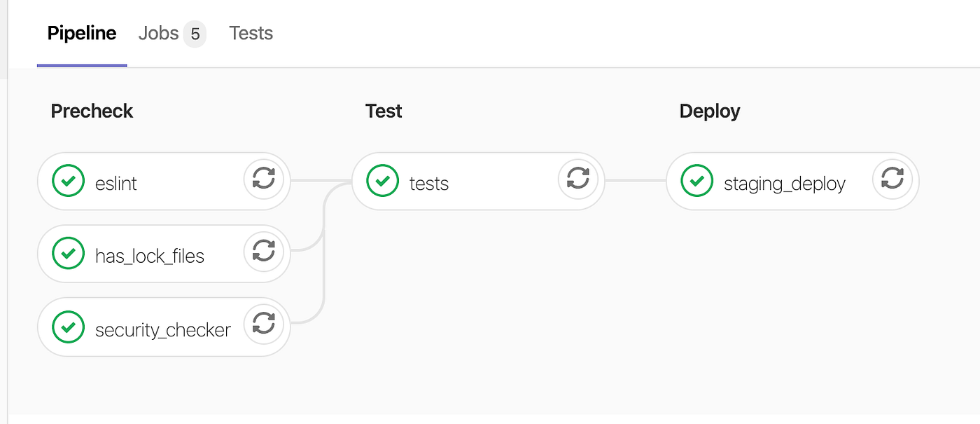The image size is (980, 424).
Task: Open the Tests tab
Action: 251,33
